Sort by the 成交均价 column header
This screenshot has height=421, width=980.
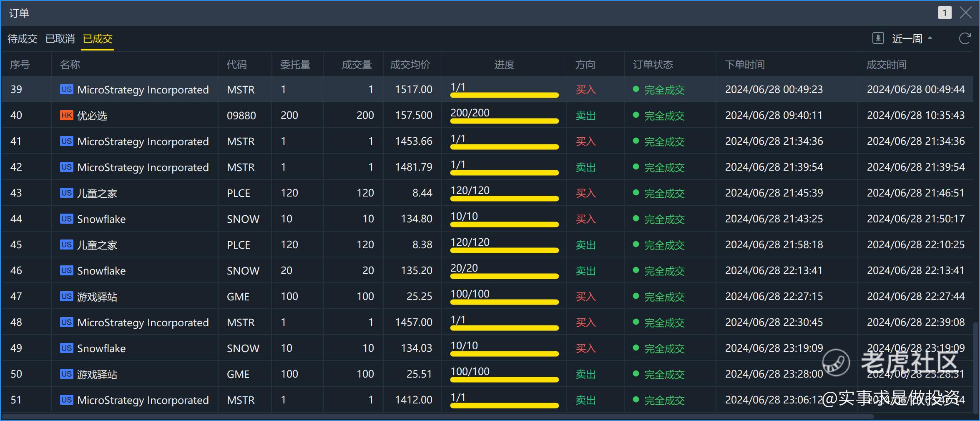(x=410, y=65)
